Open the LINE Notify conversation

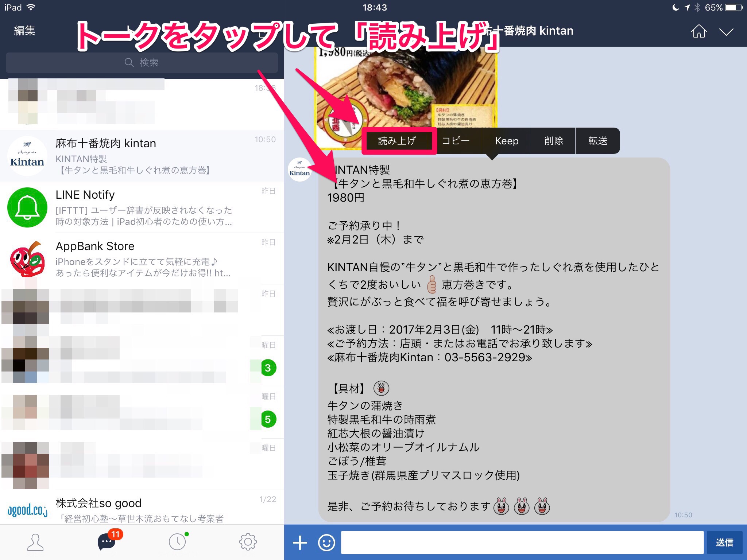[x=142, y=207]
